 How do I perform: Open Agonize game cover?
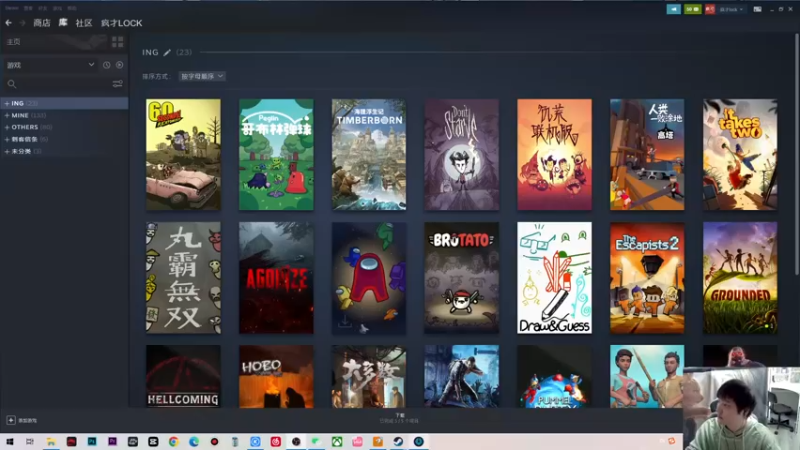(x=276, y=278)
